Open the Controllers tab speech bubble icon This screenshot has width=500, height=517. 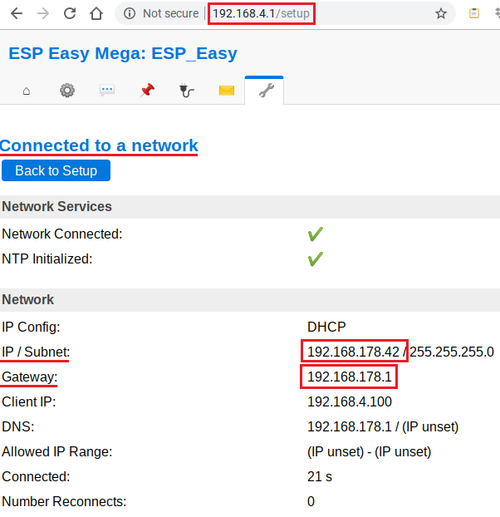coord(107,90)
